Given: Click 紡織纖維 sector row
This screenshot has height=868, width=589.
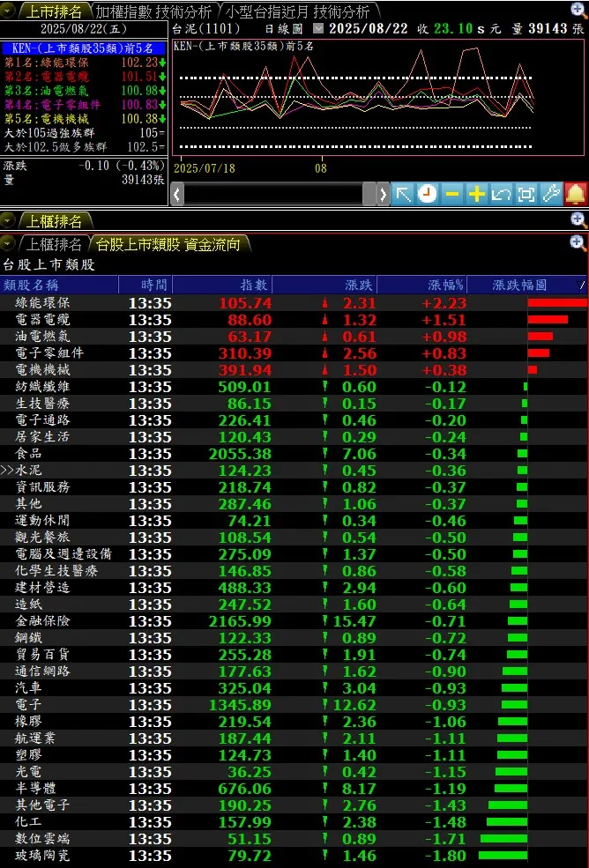Looking at the screenshot, I should pyautogui.click(x=294, y=386).
